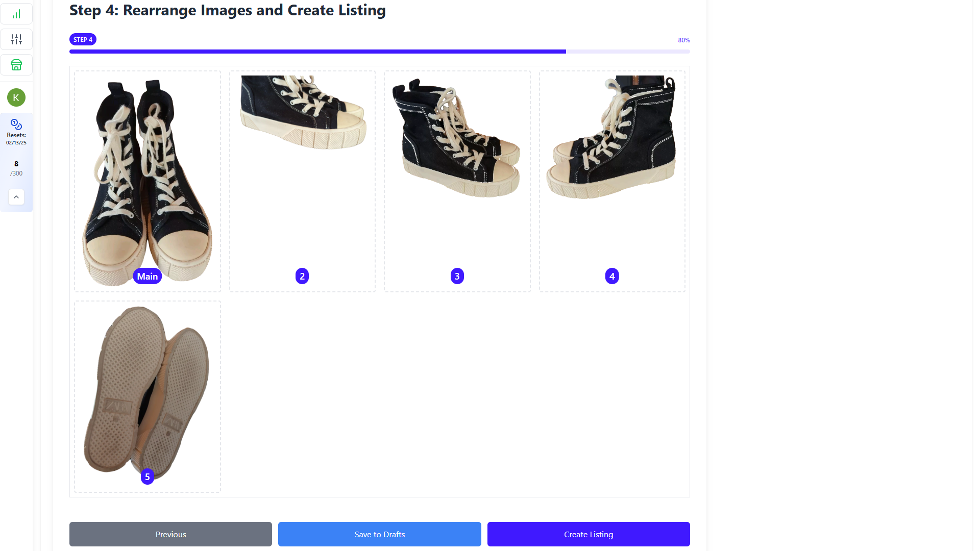Click the store/shop icon in sidebar

point(16,65)
